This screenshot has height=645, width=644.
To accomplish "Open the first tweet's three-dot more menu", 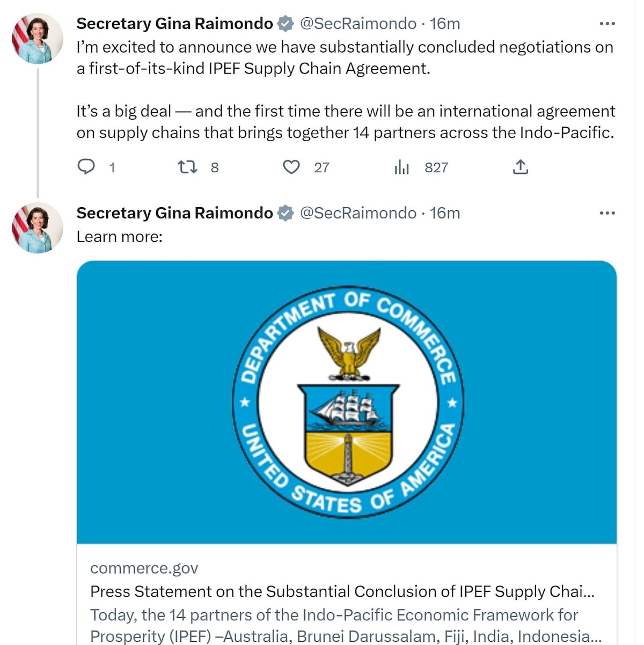I will 607,24.
